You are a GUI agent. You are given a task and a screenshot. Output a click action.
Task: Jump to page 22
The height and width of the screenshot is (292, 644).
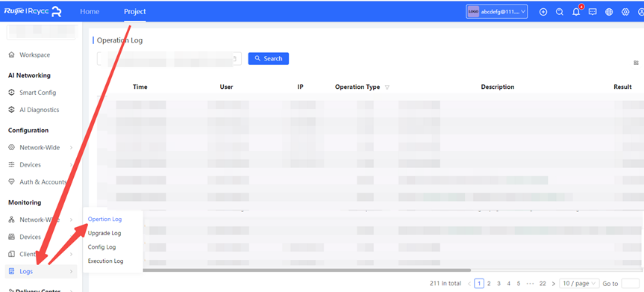click(543, 283)
